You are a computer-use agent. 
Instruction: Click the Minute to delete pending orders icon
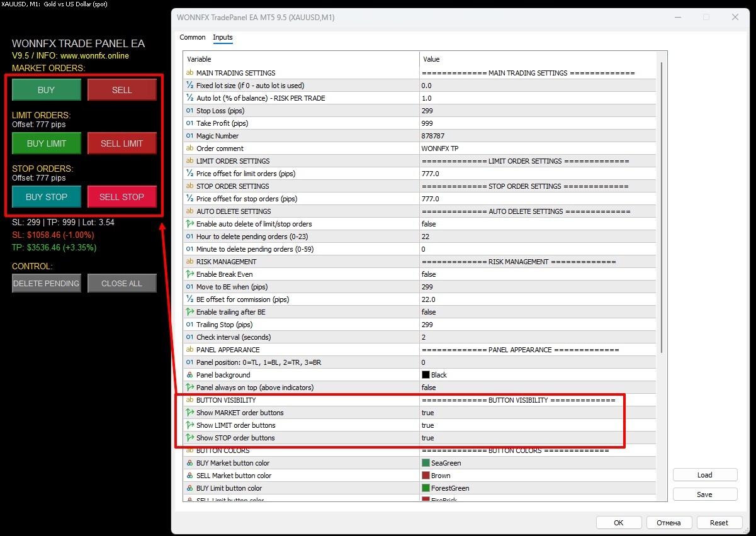pos(189,249)
